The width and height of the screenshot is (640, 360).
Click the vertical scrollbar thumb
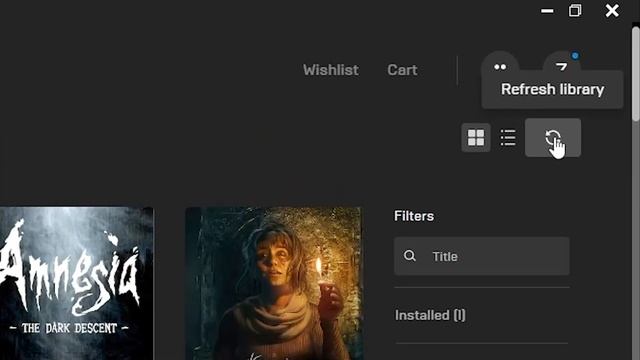[636, 73]
